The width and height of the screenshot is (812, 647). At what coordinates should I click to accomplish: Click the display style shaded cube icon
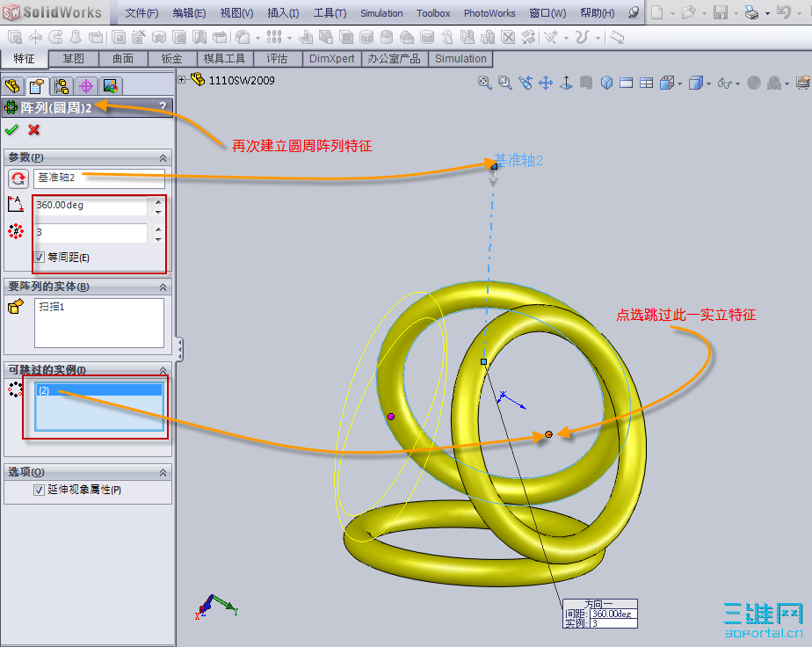coord(695,83)
